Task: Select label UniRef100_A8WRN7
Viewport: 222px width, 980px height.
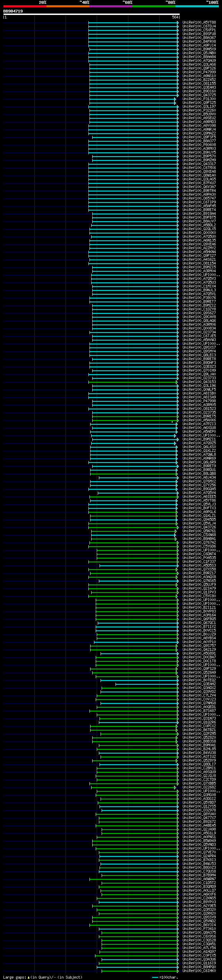Action: pos(199,878)
